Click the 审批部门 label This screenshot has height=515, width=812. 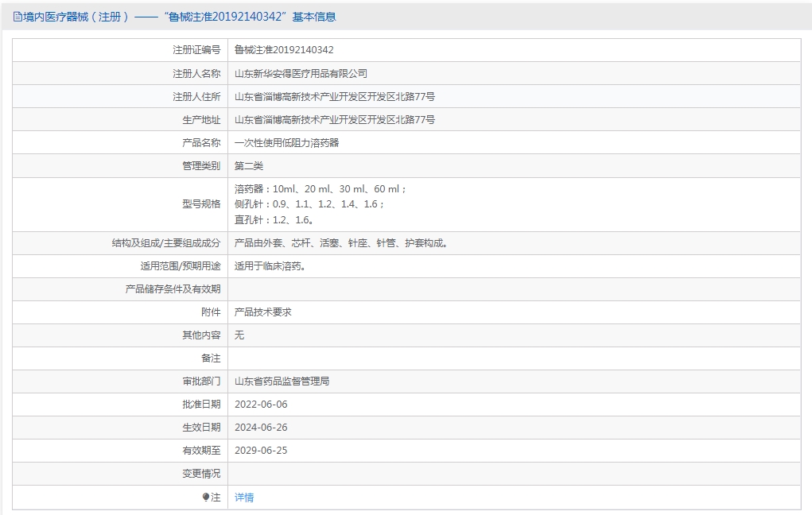click(x=201, y=381)
